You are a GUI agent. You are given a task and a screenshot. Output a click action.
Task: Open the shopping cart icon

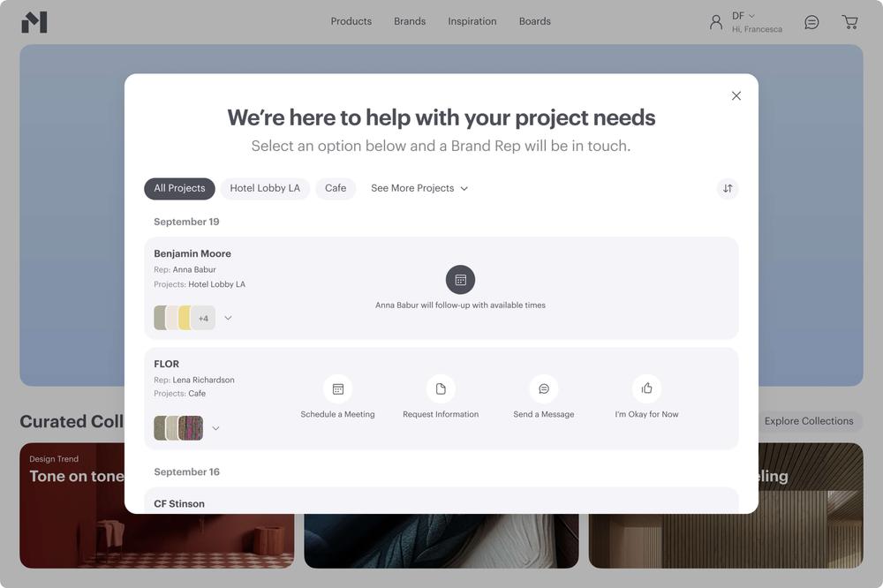pos(849,23)
